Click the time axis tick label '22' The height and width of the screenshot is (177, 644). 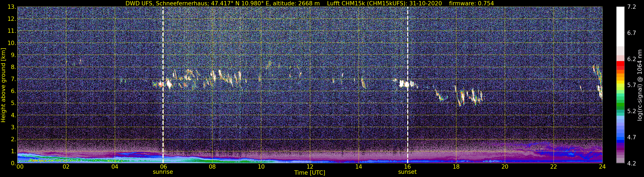point(554,167)
